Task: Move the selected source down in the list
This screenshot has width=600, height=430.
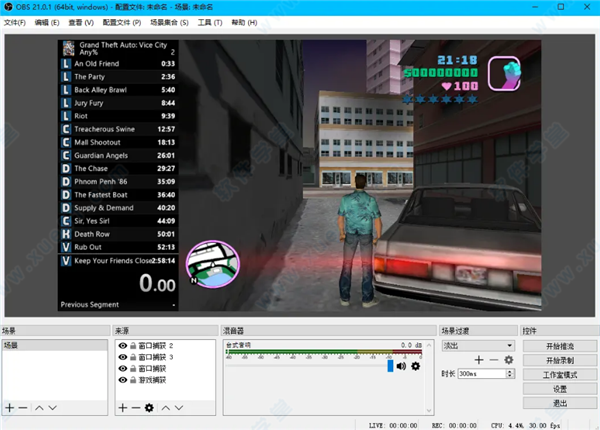Action: [x=179, y=408]
